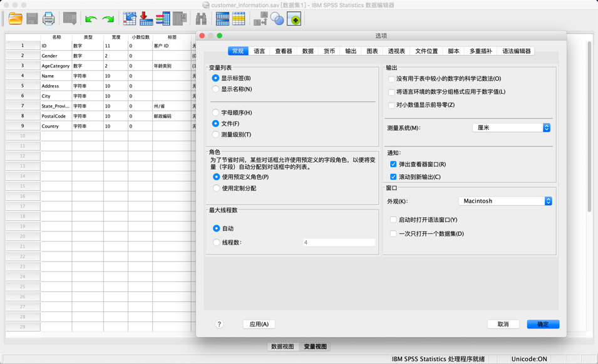This screenshot has width=598, height=364.
Task: Click the 客户 ID label cell
Action: pos(172,46)
